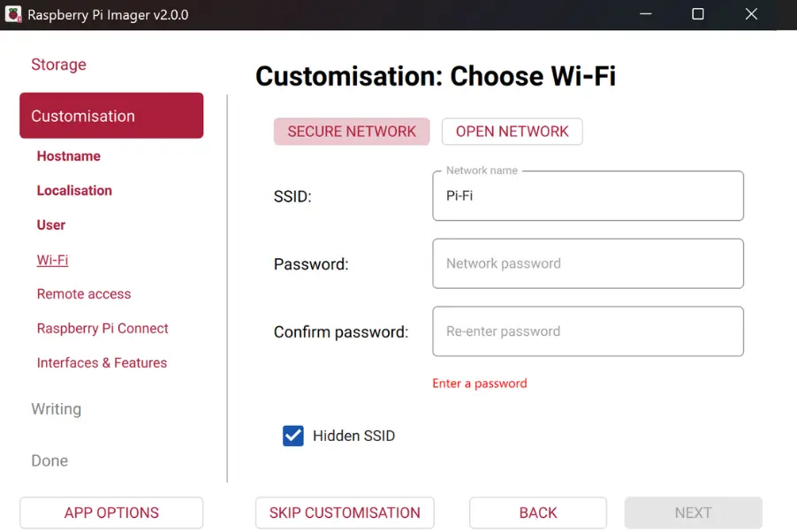Open the Hostname customisation step

pyautogui.click(x=68, y=156)
